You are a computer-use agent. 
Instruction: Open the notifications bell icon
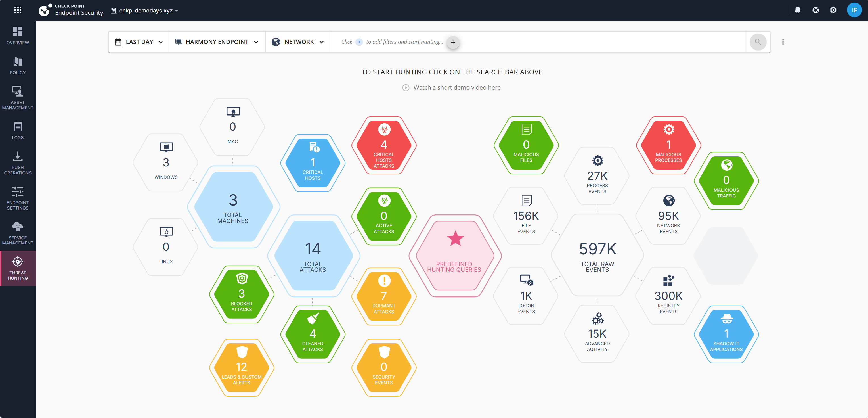point(797,10)
